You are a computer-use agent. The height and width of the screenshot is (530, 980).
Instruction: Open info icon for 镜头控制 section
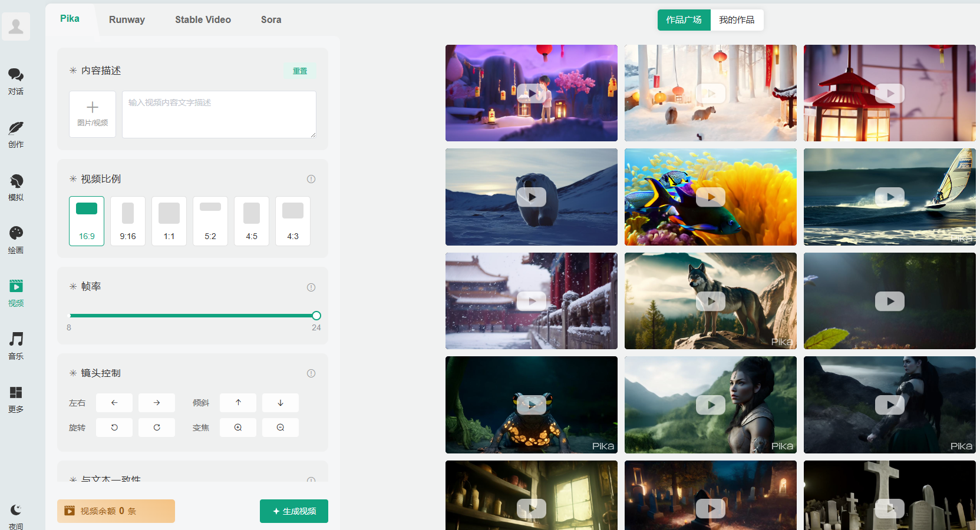point(311,373)
